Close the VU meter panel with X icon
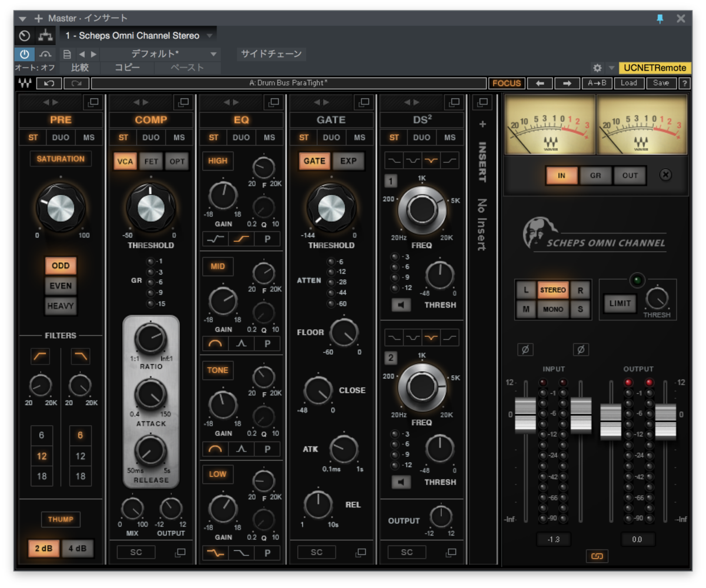This screenshot has height=588, width=706. click(665, 175)
